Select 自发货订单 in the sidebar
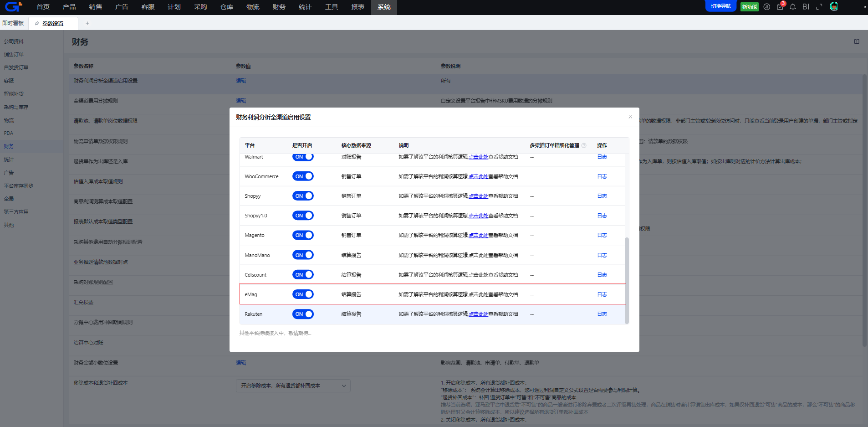 [16, 67]
